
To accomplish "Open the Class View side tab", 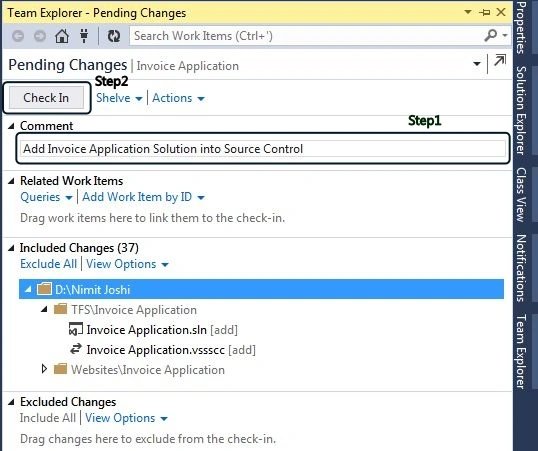I will [521, 195].
